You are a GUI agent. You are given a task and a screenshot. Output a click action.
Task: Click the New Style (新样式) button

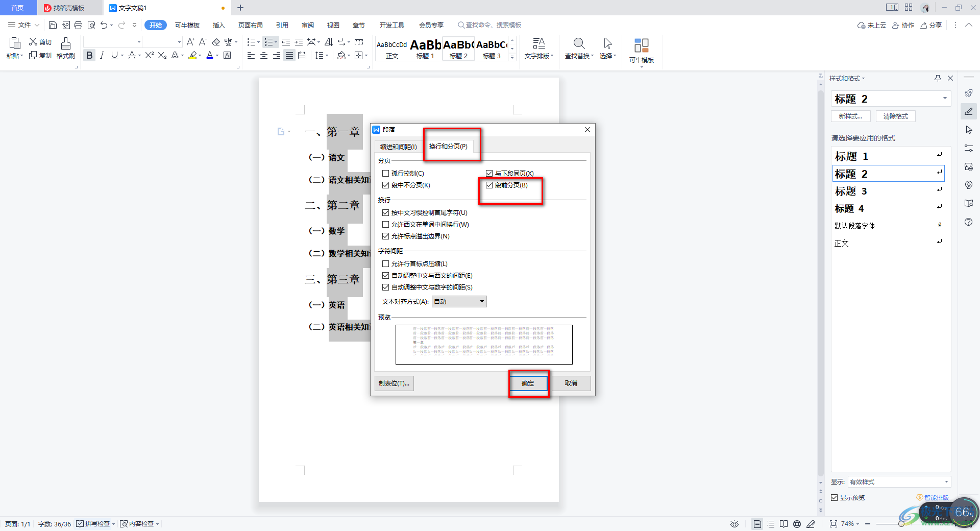851,116
